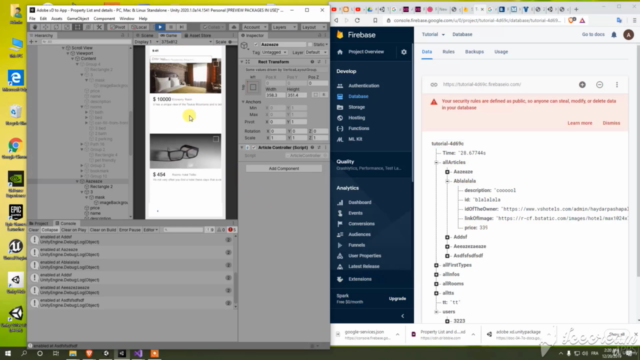The height and width of the screenshot is (360, 640).
Task: Toggle the Local handle rotation button
Action: (139, 27)
